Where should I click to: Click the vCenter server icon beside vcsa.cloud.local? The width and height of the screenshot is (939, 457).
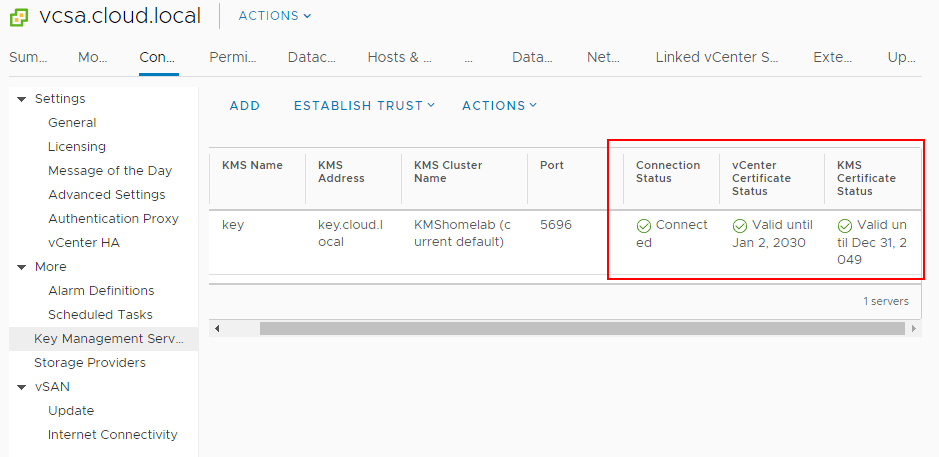(x=19, y=16)
